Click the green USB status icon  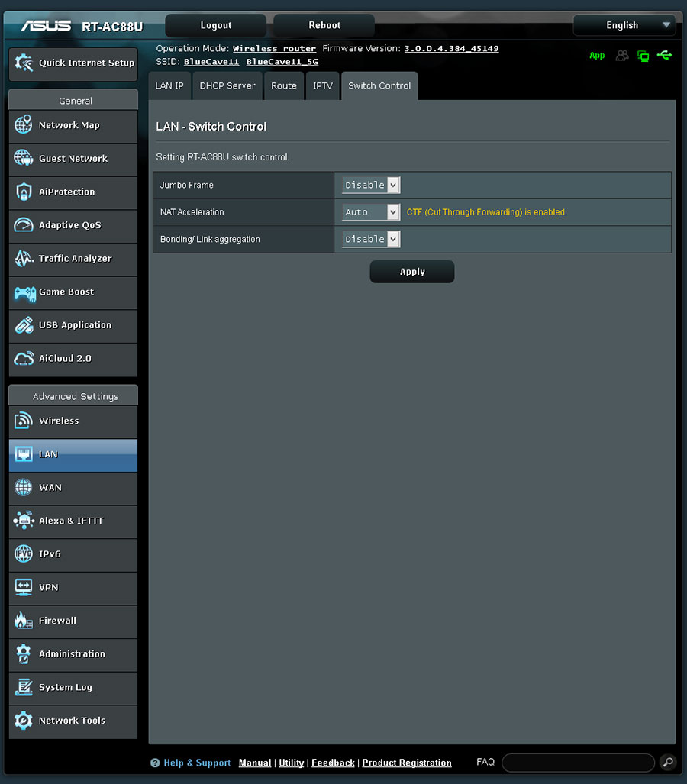tap(665, 55)
